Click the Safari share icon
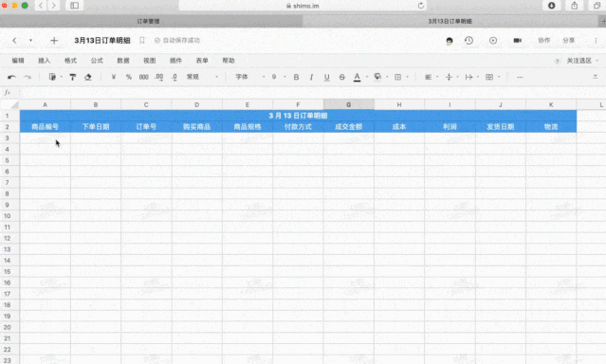 tap(575, 6)
